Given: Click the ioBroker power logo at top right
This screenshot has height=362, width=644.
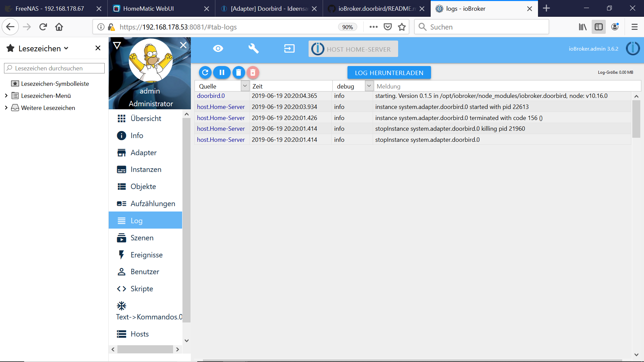Looking at the screenshot, I should pos(633,49).
